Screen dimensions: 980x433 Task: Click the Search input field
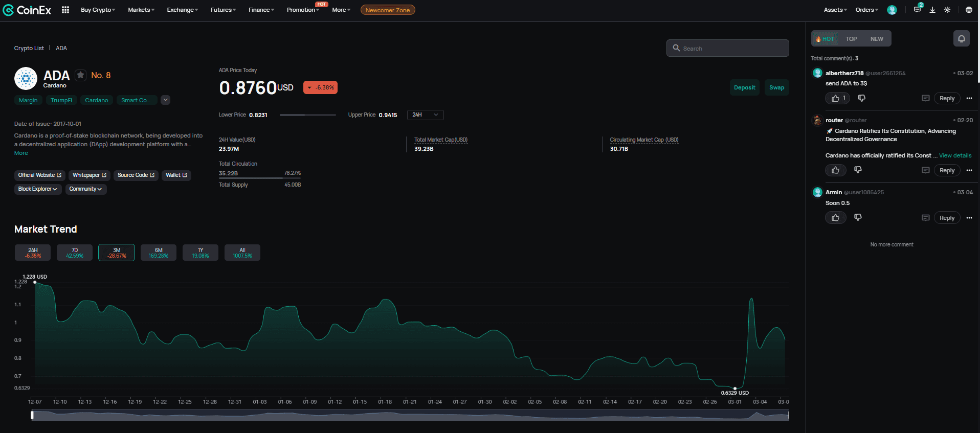(728, 48)
